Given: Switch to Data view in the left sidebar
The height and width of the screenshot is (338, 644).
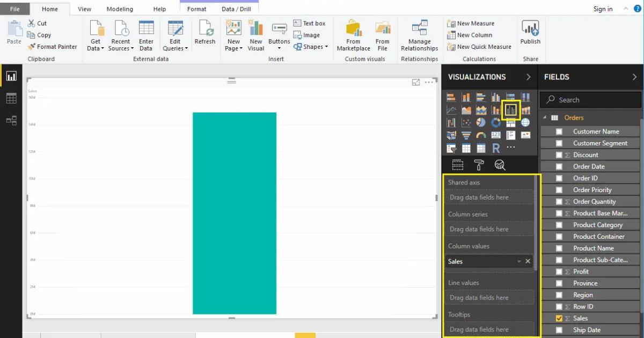Looking at the screenshot, I should (x=12, y=98).
